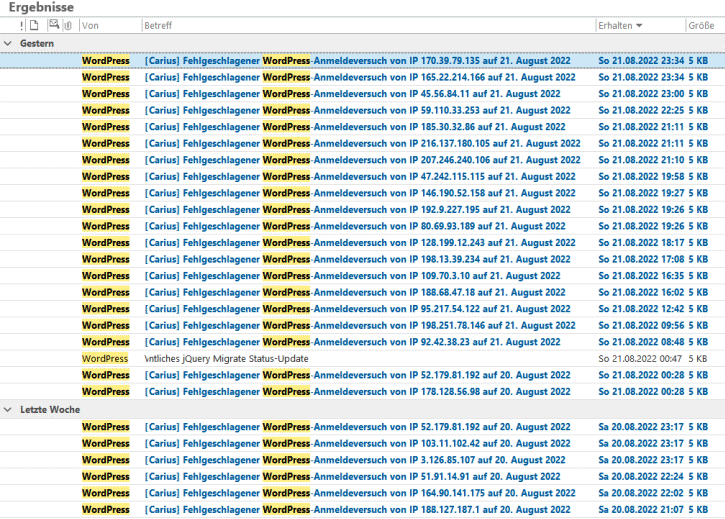This screenshot has height=519, width=725.
Task: Open mail from IP 198.13.39.234
Action: pyautogui.click(x=362, y=259)
